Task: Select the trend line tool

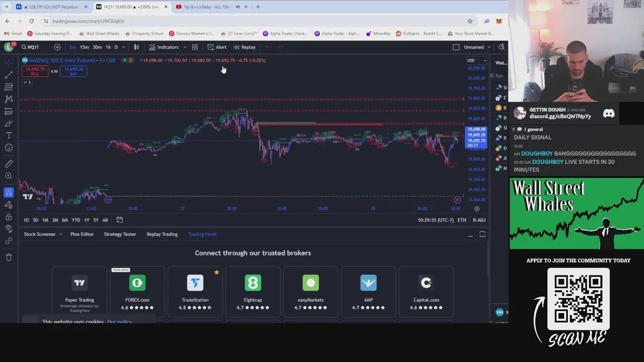Action: (x=9, y=74)
